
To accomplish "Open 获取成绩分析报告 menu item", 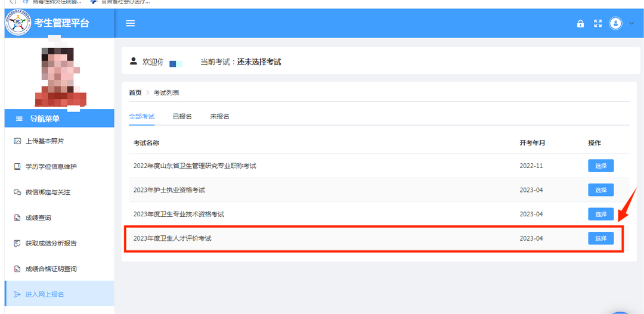I will (x=51, y=243).
